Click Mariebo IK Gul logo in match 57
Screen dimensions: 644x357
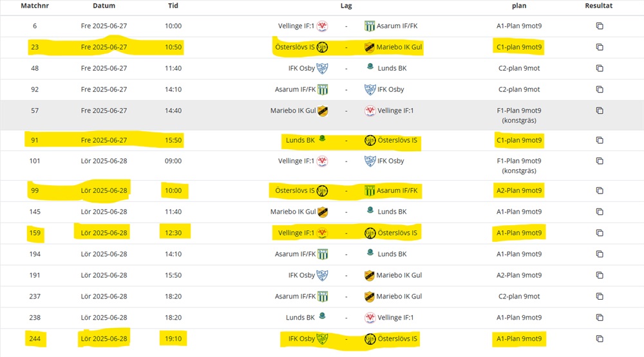pos(323,111)
